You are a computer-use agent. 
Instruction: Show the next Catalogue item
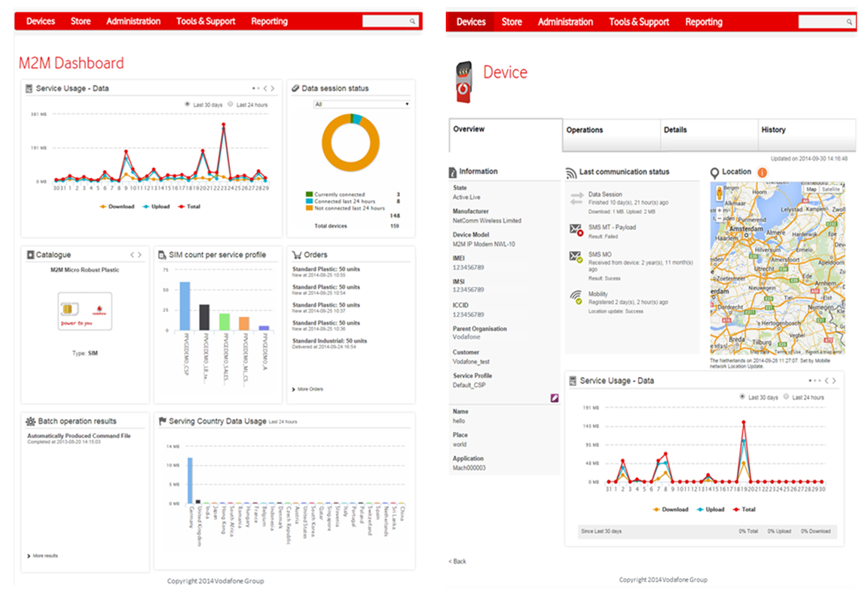(x=139, y=255)
